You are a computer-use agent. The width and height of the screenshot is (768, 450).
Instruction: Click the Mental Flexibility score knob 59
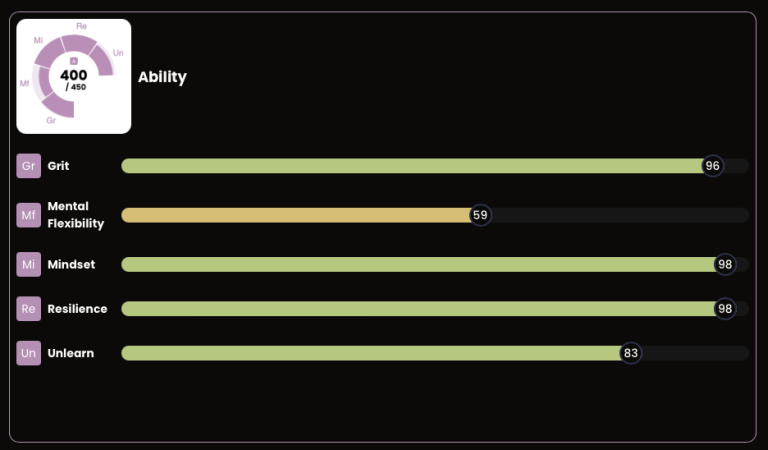pyautogui.click(x=480, y=215)
